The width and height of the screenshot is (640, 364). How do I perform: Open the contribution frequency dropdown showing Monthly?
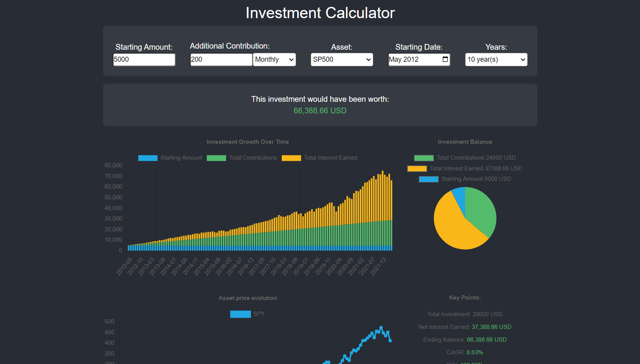[x=274, y=59]
